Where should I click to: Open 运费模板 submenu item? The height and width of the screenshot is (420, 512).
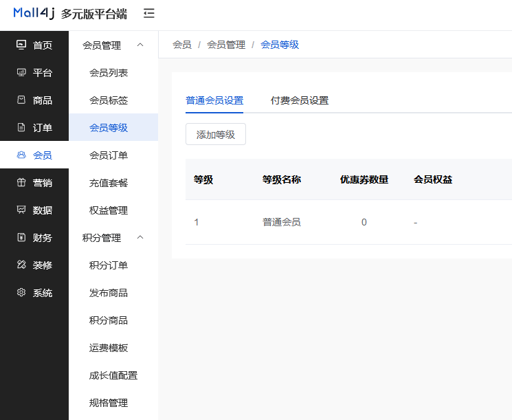113,348
